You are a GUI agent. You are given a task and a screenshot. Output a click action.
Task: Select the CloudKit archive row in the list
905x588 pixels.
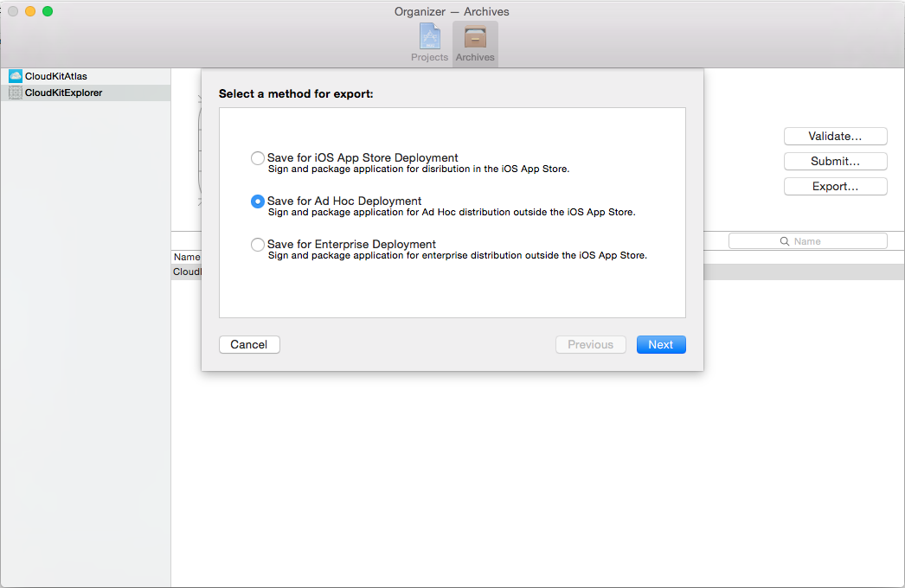coord(187,272)
